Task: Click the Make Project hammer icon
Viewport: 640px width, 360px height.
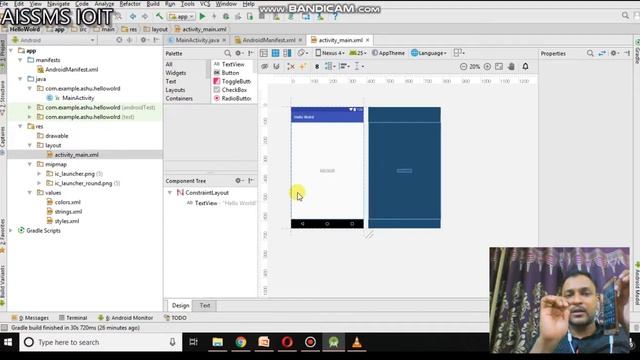Action: (x=159, y=16)
